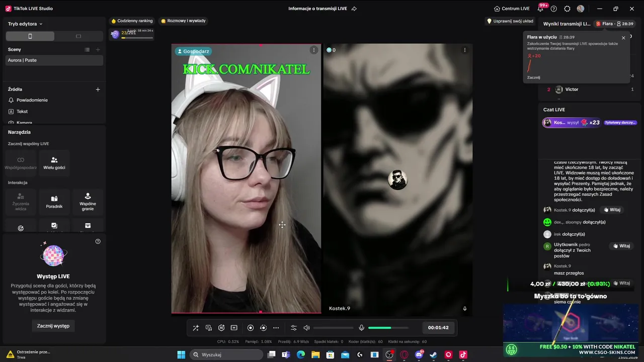Adjust the speaker volume slider
This screenshot has height=362, width=644.
coord(333,328)
